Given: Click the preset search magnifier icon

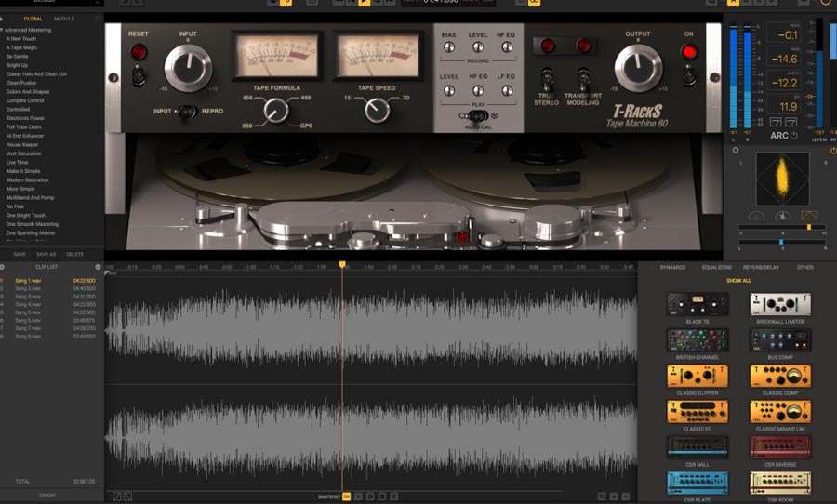Looking at the screenshot, I should tap(97, 19).
